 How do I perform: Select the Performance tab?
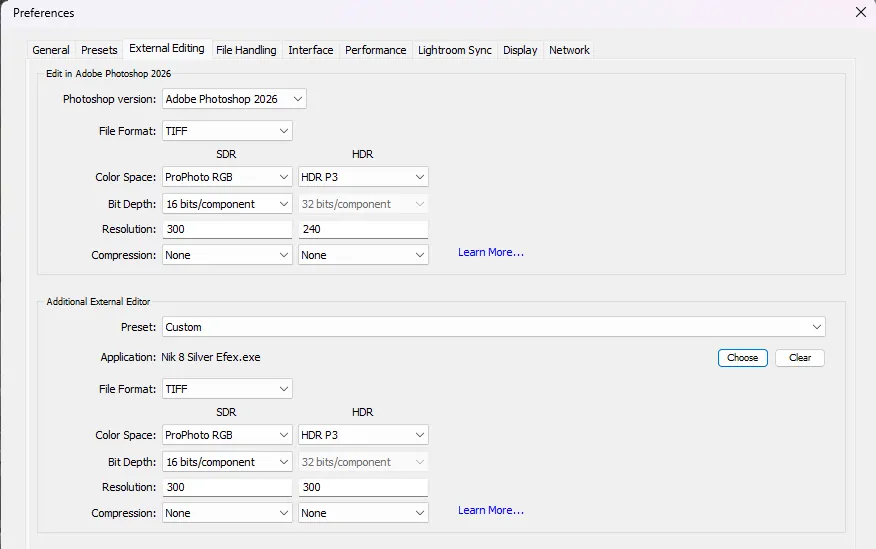(375, 50)
